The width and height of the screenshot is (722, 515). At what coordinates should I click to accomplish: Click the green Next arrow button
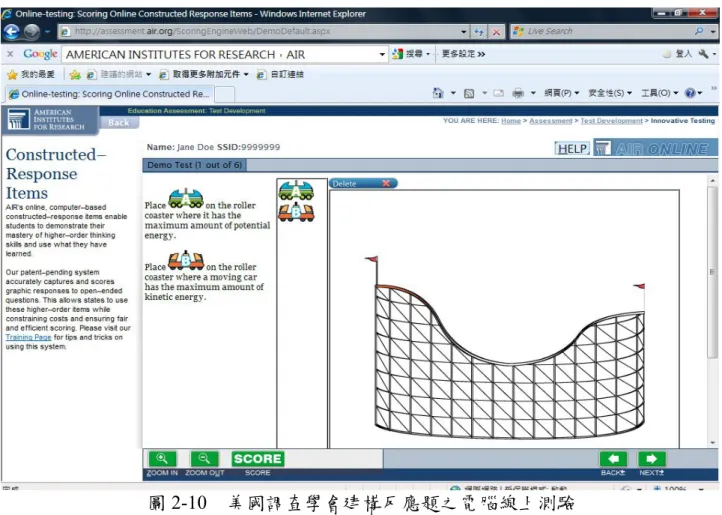pos(652,459)
